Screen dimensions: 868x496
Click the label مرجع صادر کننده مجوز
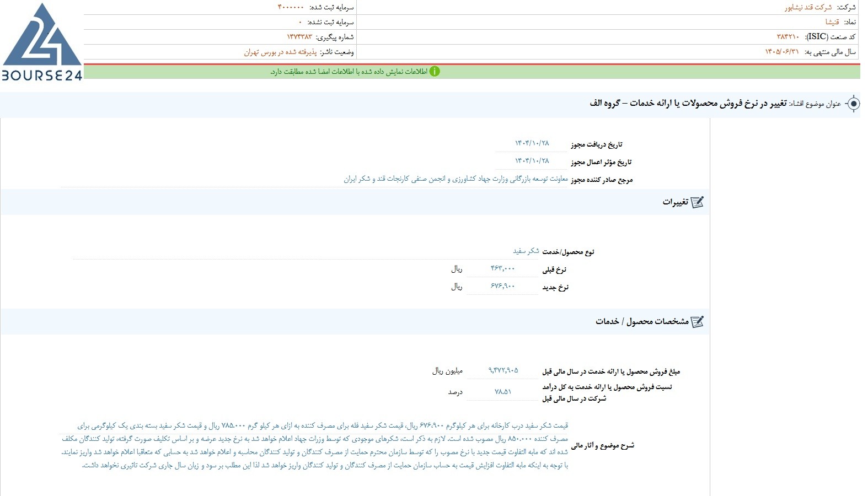[x=602, y=180]
